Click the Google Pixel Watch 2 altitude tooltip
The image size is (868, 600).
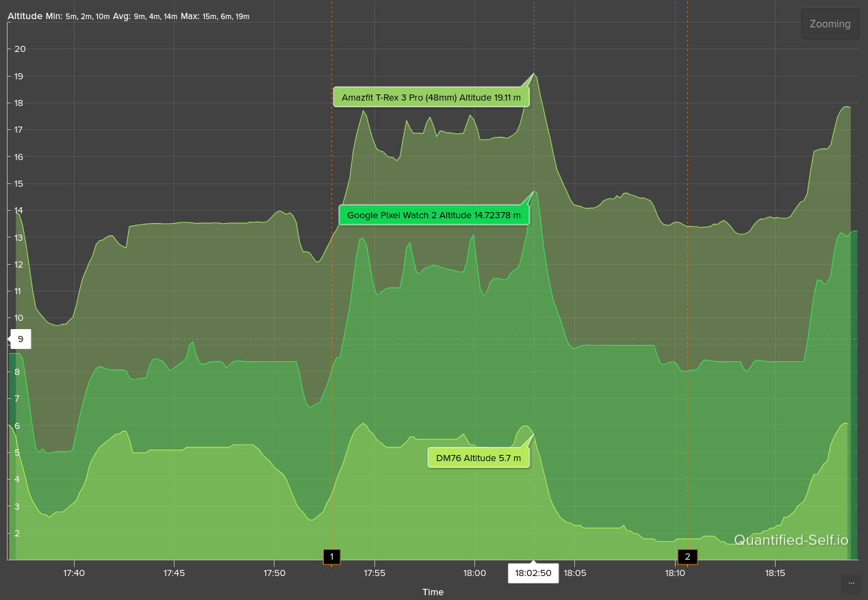pyautogui.click(x=434, y=215)
